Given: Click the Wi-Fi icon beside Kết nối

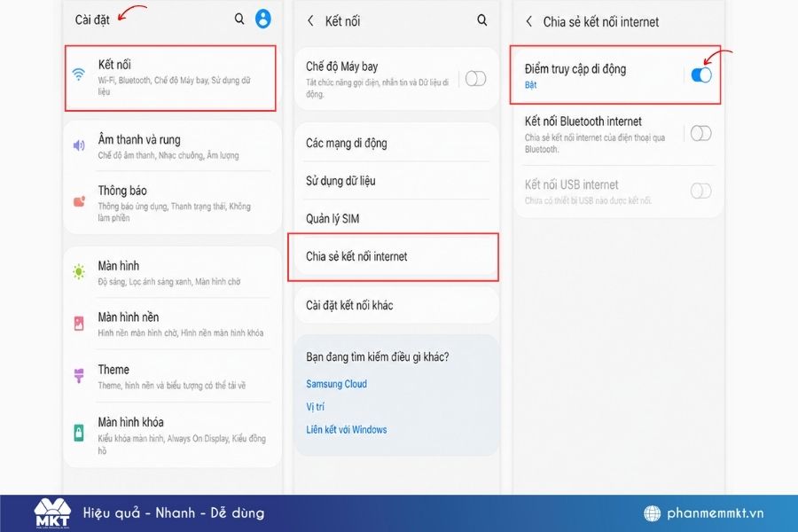Looking at the screenshot, I should point(78,74).
